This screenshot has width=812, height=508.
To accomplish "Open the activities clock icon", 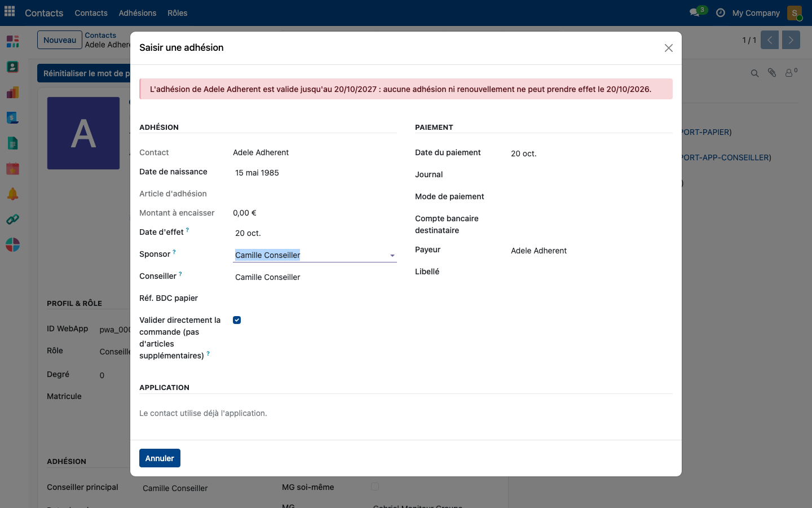I will click(720, 12).
